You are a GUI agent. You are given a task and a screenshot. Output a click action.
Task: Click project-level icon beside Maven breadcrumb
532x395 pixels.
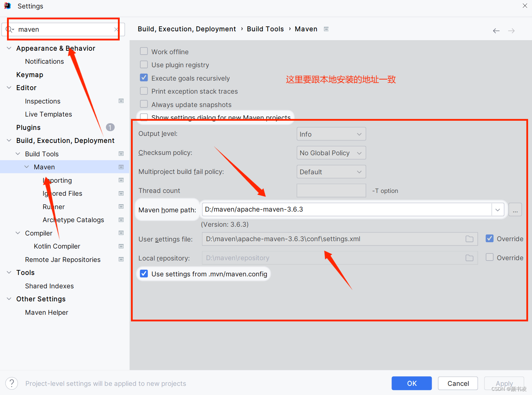coord(326,29)
